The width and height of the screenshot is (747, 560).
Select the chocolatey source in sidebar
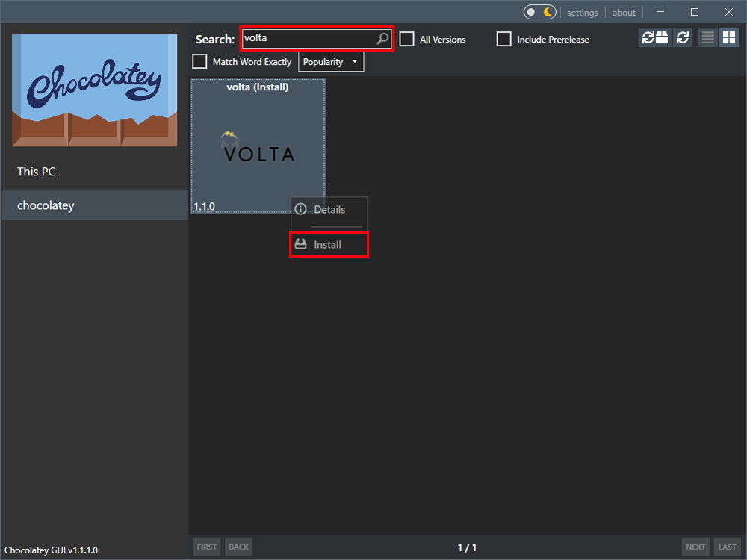(x=47, y=205)
